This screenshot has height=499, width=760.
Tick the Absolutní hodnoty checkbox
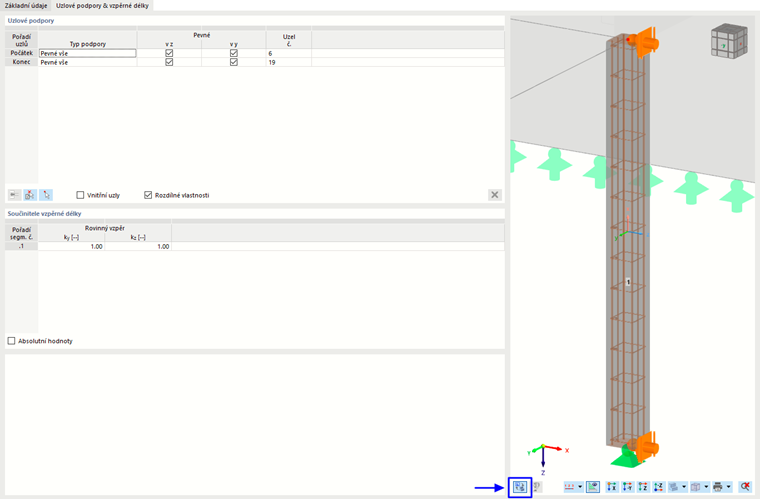(x=12, y=341)
